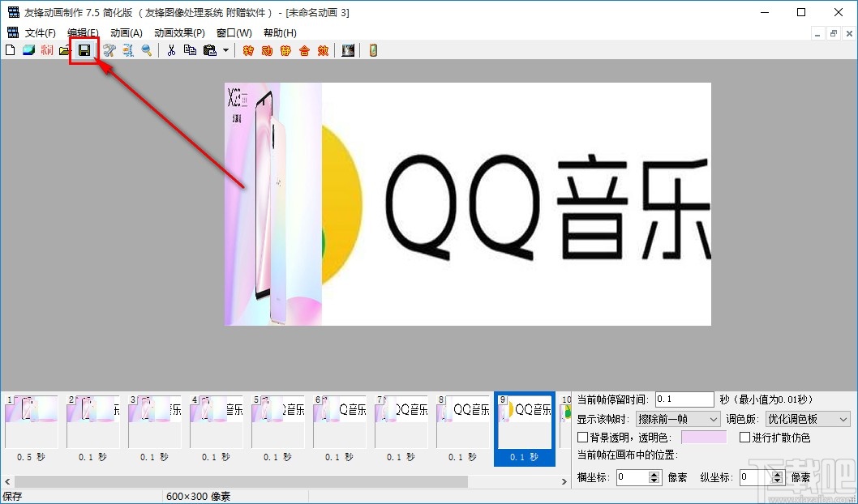Screen dimensions: 858x504
Task: Click the frame strip horizontal scrollbar thumb
Action: (241, 481)
